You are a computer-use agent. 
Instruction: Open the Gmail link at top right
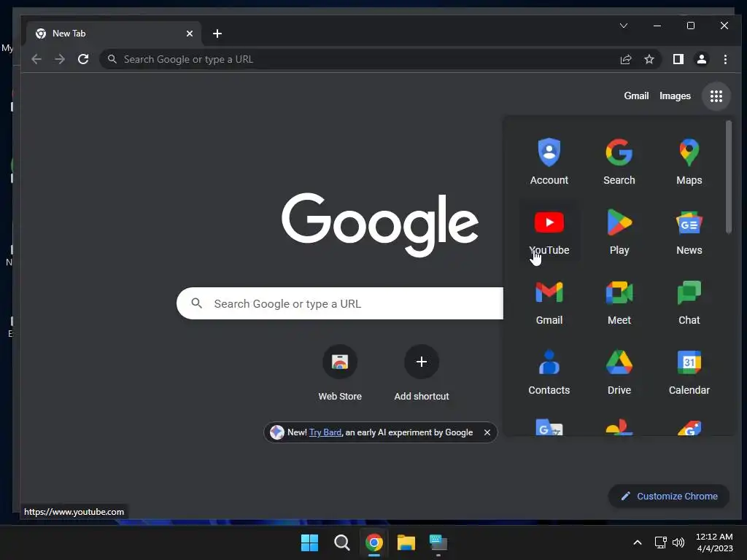coord(636,96)
